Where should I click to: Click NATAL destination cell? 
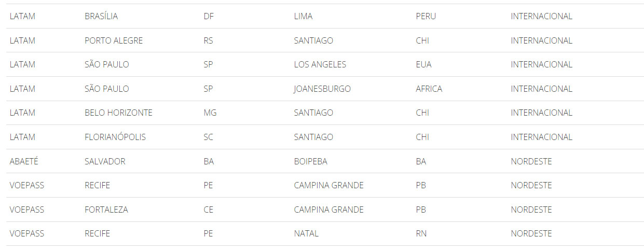click(x=306, y=233)
